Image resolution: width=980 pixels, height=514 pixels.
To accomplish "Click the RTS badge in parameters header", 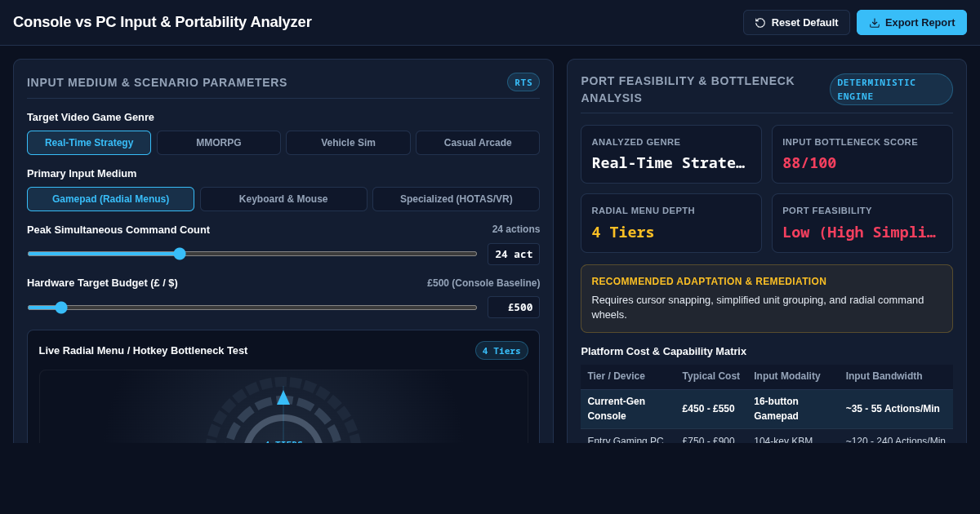I will [x=523, y=82].
